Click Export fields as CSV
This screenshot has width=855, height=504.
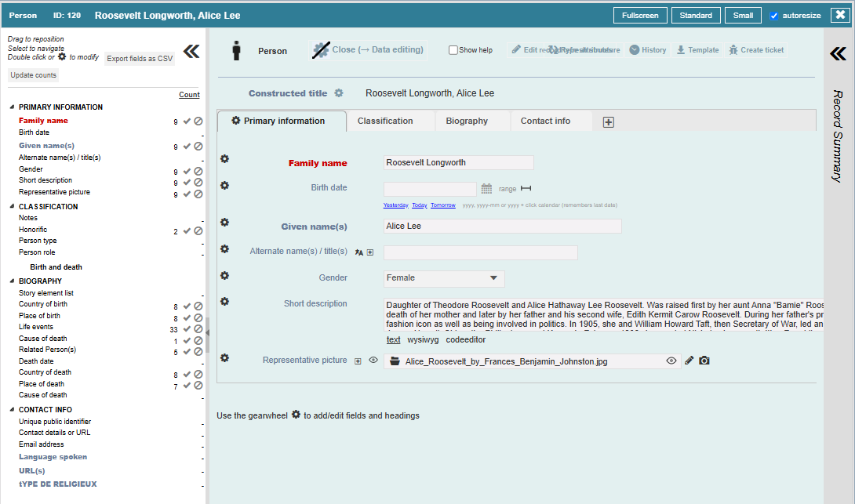140,58
